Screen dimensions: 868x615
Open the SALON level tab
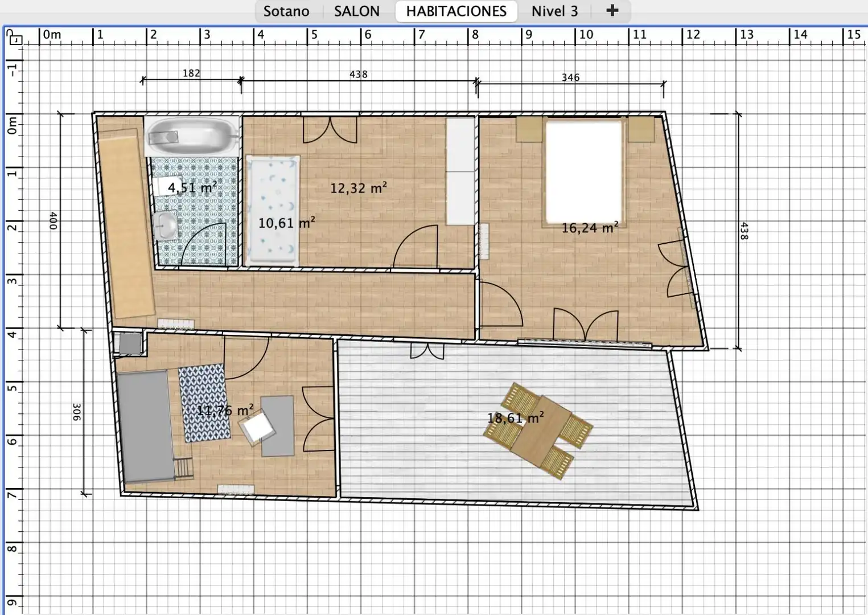tap(357, 11)
